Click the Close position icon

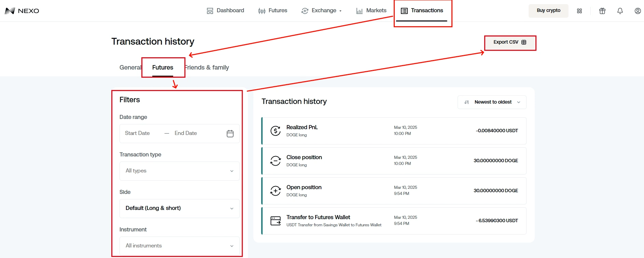(276, 161)
